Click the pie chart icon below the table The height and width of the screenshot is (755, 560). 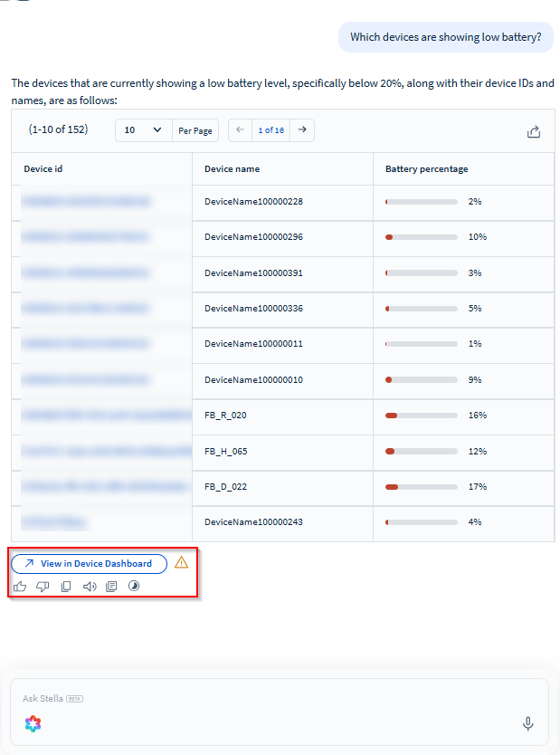(x=135, y=587)
